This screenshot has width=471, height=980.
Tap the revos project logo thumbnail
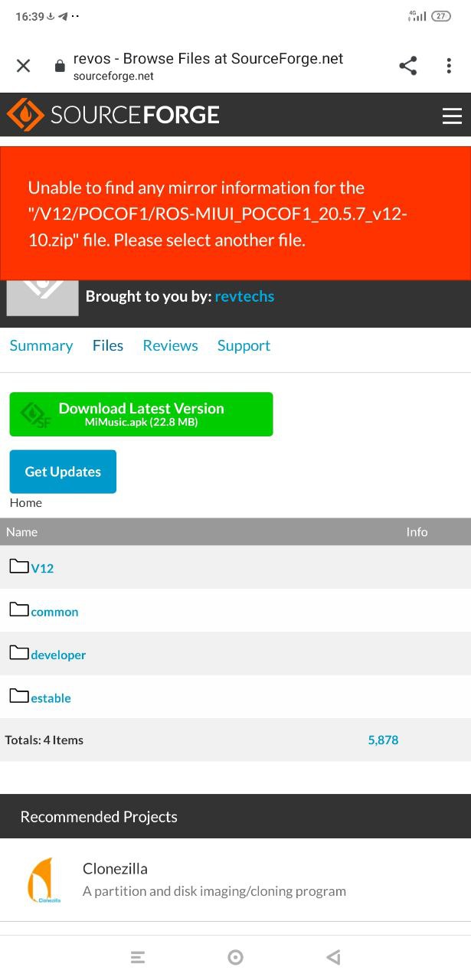(42, 298)
